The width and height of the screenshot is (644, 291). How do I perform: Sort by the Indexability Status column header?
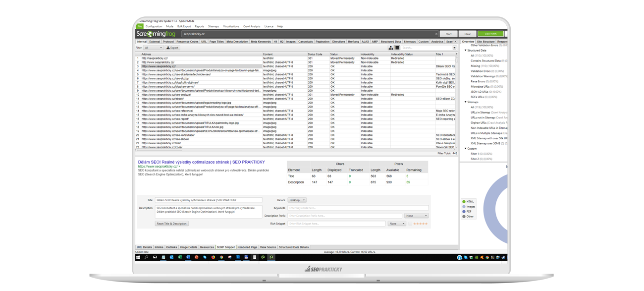coord(412,54)
